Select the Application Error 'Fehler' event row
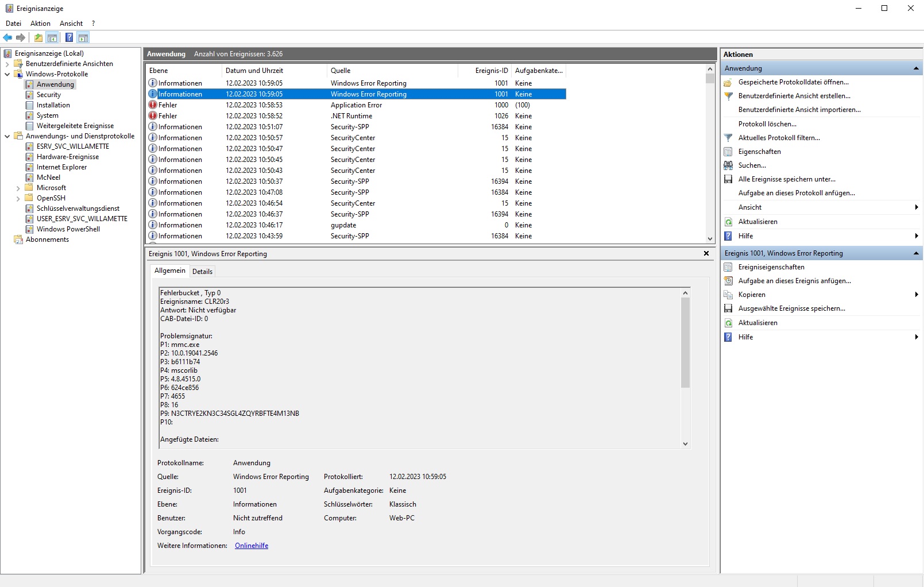 (x=356, y=105)
